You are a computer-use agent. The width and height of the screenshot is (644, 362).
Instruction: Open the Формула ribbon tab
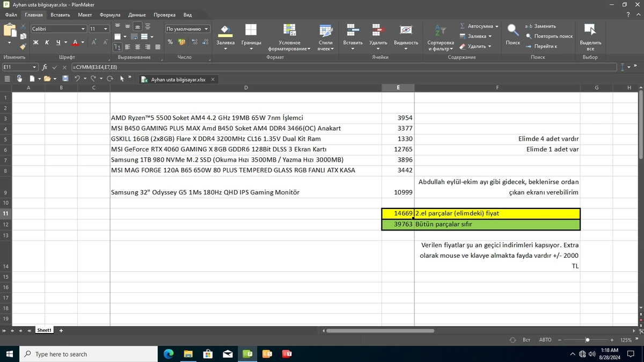[110, 15]
